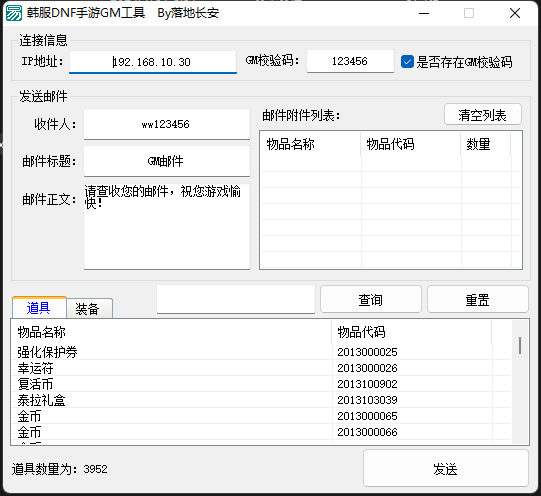Select the 金币 row with code 2013000066

tap(261, 432)
